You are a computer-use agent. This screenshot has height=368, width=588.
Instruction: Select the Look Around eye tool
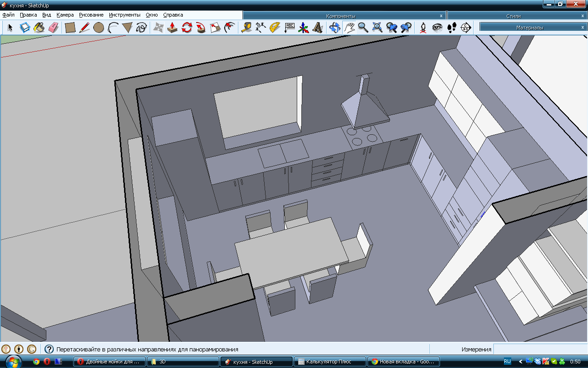point(437,28)
